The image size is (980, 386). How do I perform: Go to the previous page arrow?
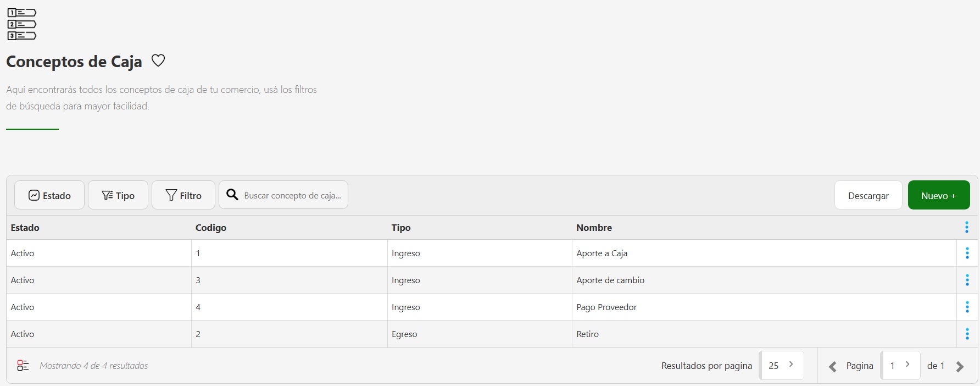tap(832, 367)
